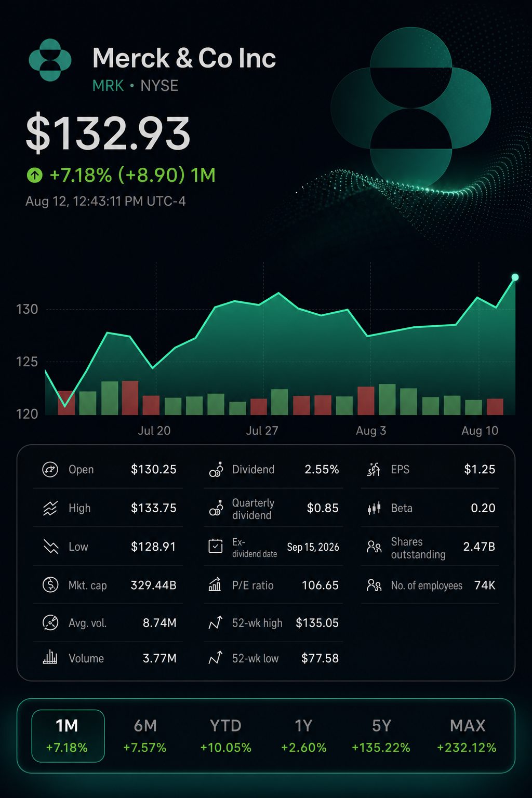The height and width of the screenshot is (798, 532).
Task: Click the Low price downward arrow icon
Action: [x=50, y=547]
